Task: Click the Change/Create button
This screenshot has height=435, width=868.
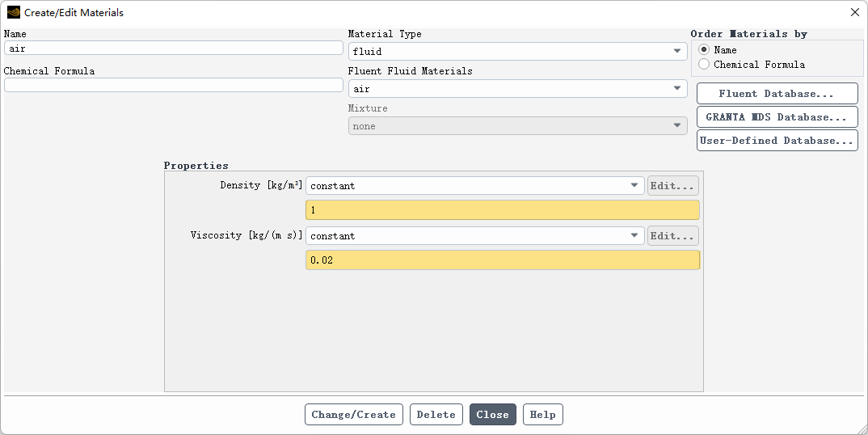Action: click(x=353, y=415)
